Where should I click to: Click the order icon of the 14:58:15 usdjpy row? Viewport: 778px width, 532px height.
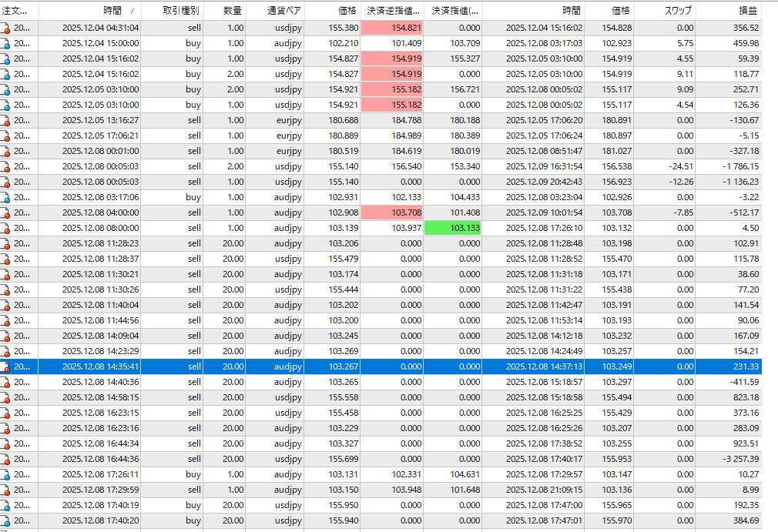click(x=5, y=397)
